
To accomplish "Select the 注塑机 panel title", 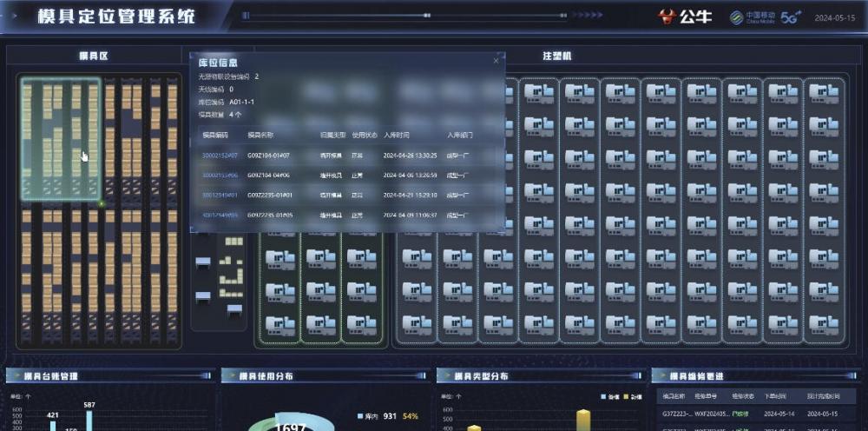I will point(556,56).
